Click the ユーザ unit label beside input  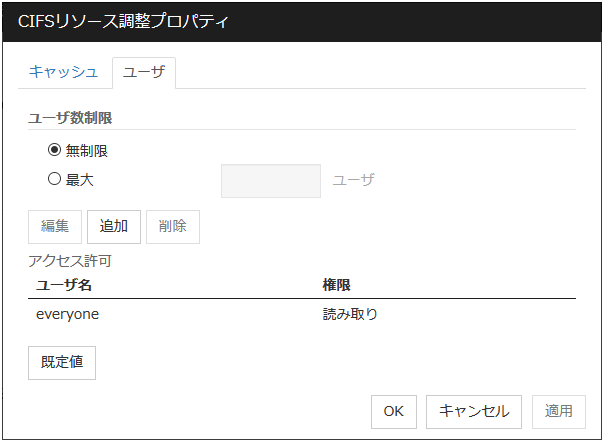point(353,181)
